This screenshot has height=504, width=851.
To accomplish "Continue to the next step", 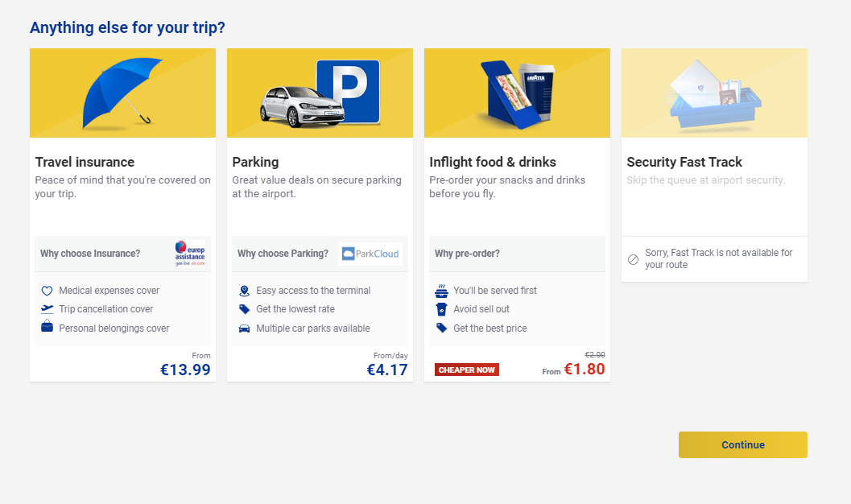I will point(742,445).
